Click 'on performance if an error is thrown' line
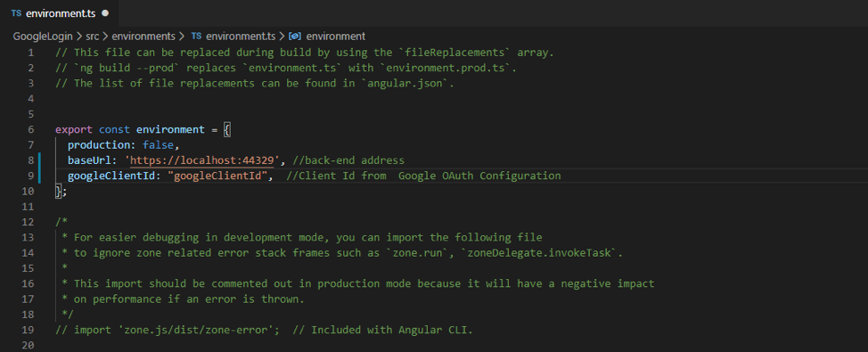Image resolution: width=868 pixels, height=352 pixels. (189, 299)
